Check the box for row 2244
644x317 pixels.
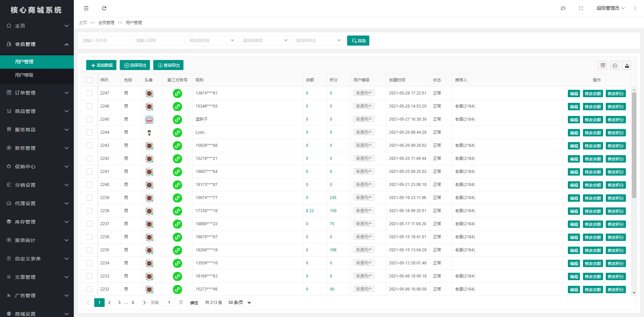tap(89, 132)
